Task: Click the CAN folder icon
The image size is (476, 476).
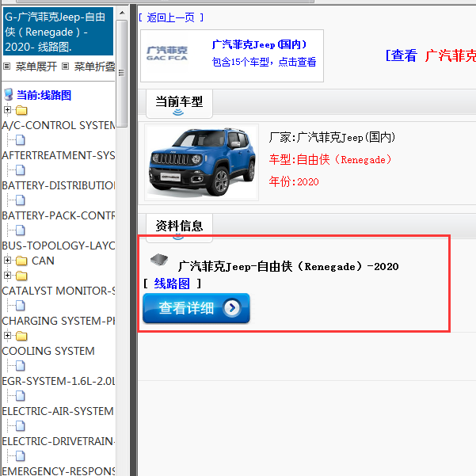Action: click(x=21, y=261)
